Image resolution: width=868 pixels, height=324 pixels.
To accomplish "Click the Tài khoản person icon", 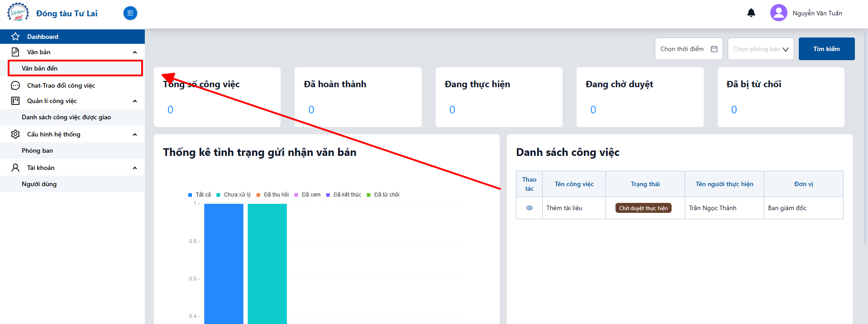I will point(15,168).
